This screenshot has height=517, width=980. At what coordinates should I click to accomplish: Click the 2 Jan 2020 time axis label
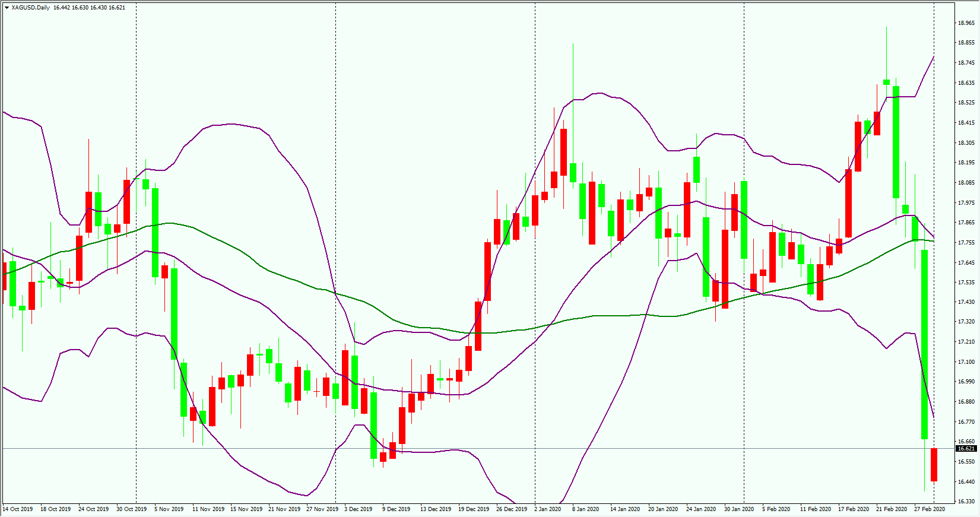[x=548, y=509]
